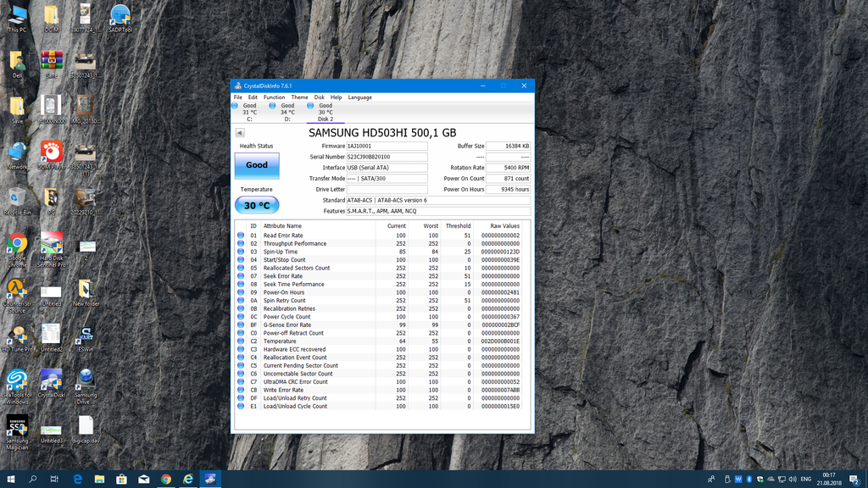The image size is (868, 488).
Task: Click the previous disk arrow button
Action: click(240, 133)
